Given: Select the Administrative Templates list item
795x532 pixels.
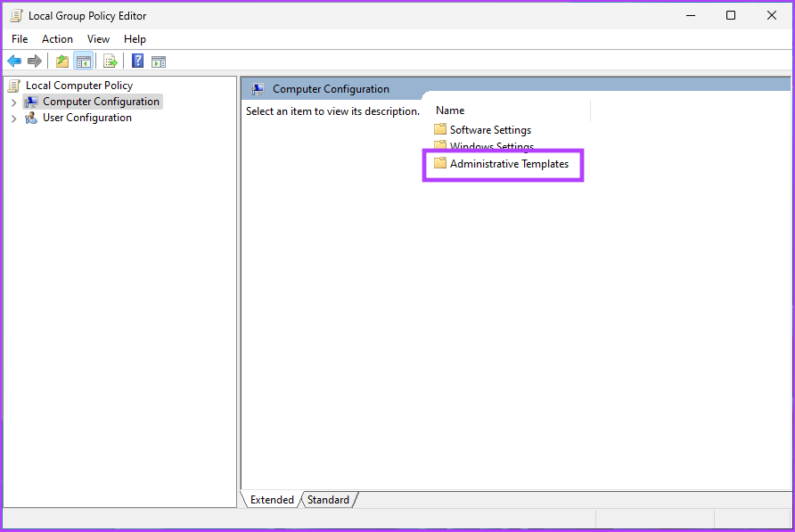Looking at the screenshot, I should pyautogui.click(x=501, y=164).
